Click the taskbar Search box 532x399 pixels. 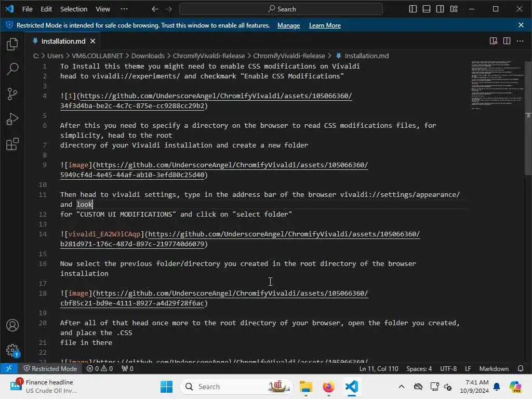coord(236,387)
